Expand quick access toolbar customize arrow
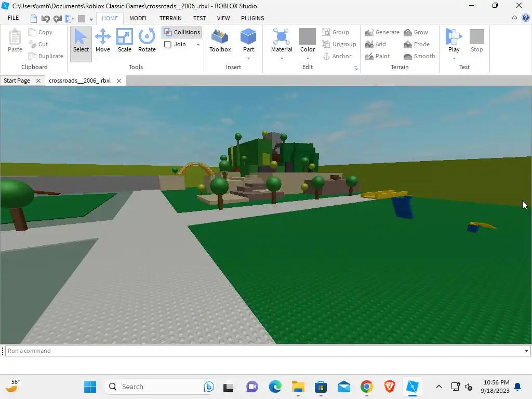This screenshot has height=399, width=532. coord(91,19)
